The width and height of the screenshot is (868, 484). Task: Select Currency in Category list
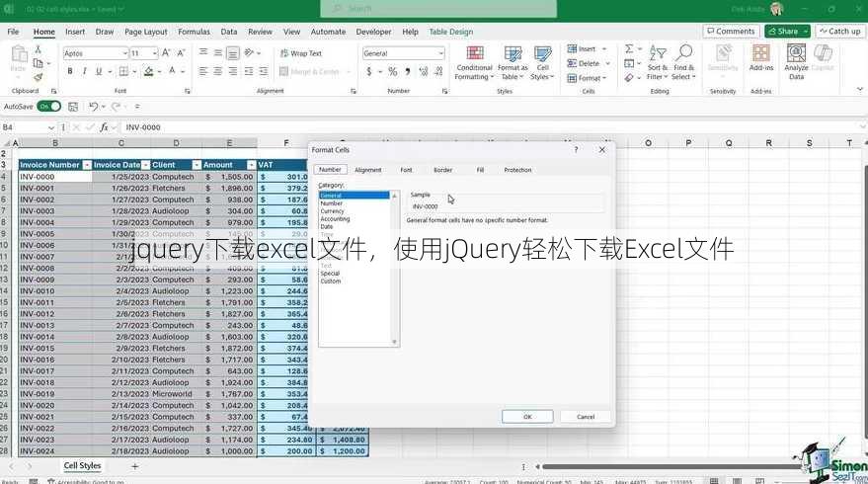(332, 211)
